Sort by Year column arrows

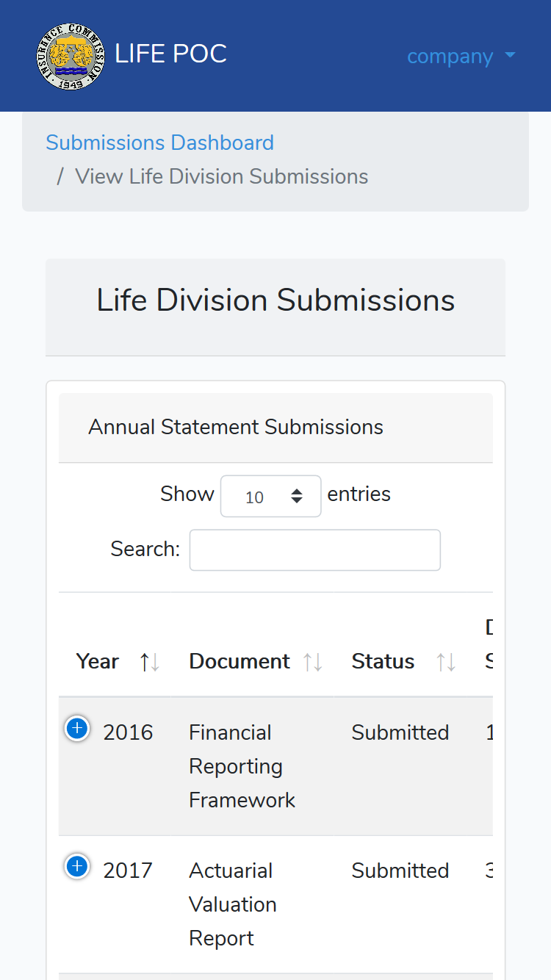150,662
